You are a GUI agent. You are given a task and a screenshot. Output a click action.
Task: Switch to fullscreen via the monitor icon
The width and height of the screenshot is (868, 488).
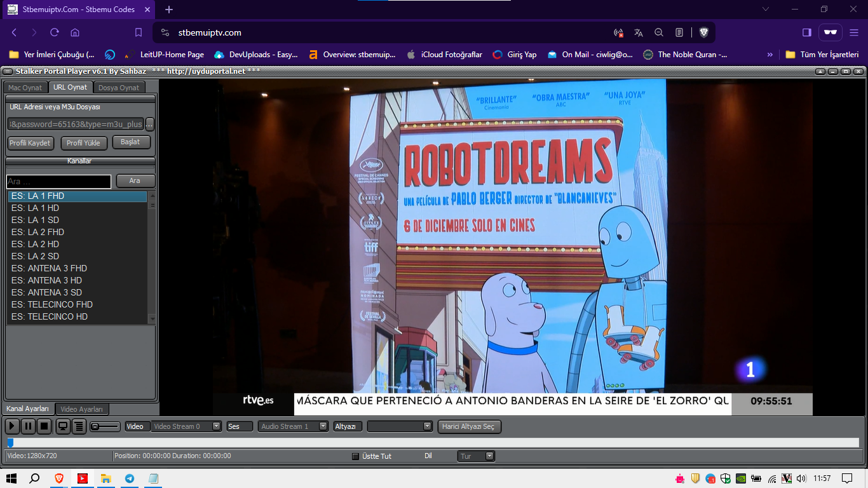click(63, 426)
